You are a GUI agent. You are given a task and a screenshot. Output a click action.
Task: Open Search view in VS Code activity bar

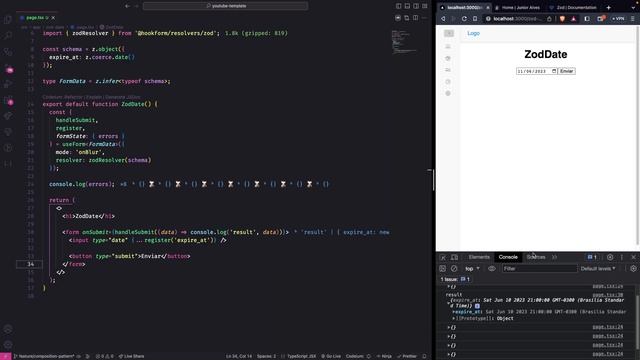click(x=8, y=36)
